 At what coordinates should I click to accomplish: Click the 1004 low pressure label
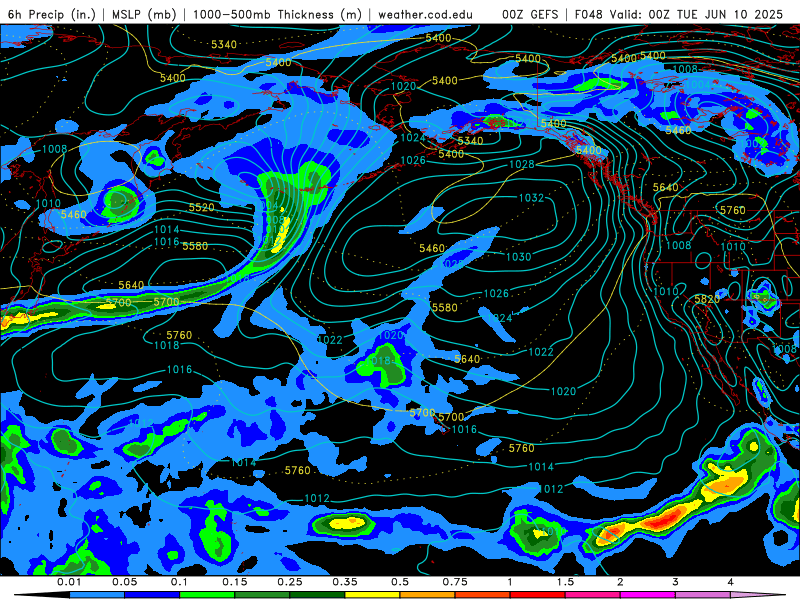click(x=698, y=84)
